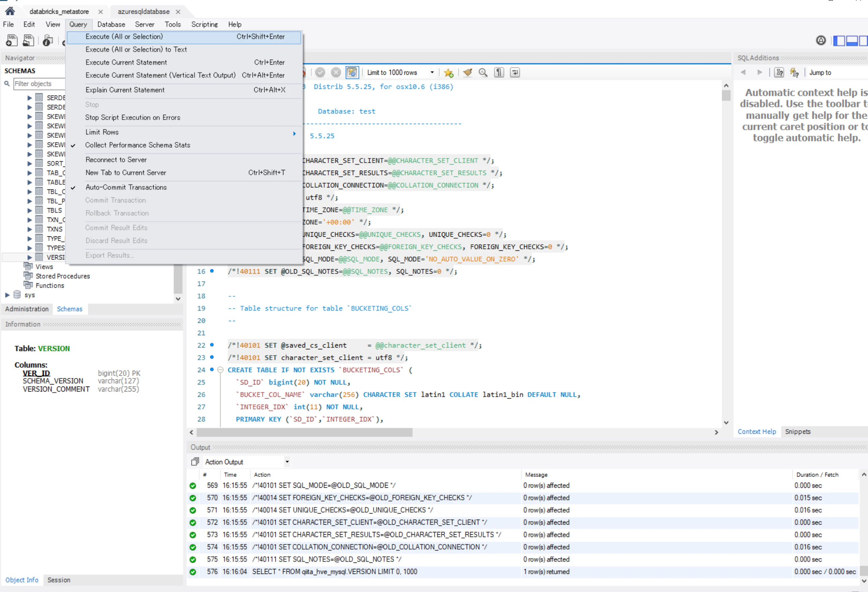
Task: Toggle Collect Performance Schema Stats option
Action: pos(138,145)
